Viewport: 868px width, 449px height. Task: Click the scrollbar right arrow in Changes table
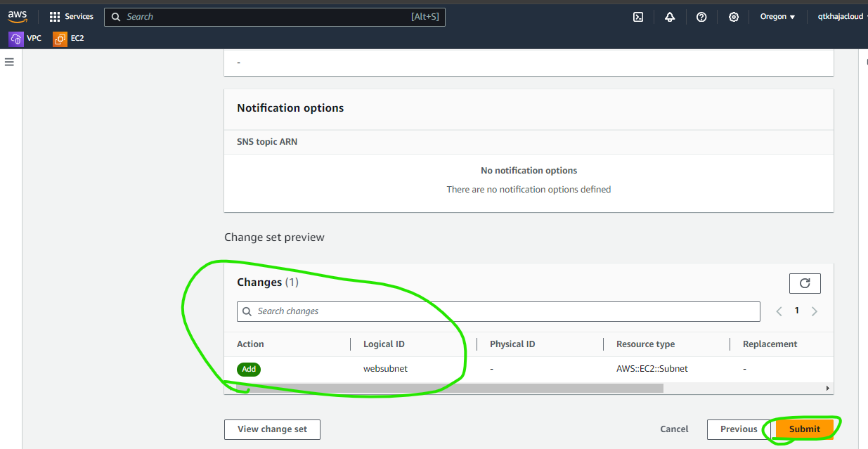(828, 388)
